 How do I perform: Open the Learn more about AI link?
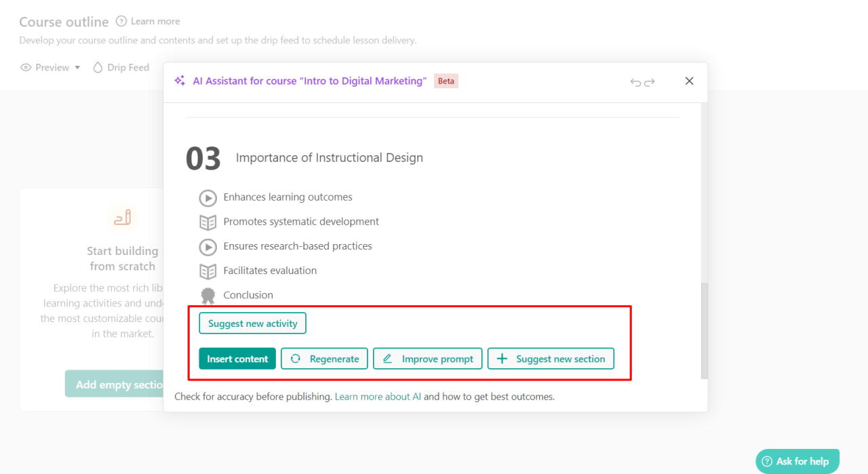click(x=378, y=397)
